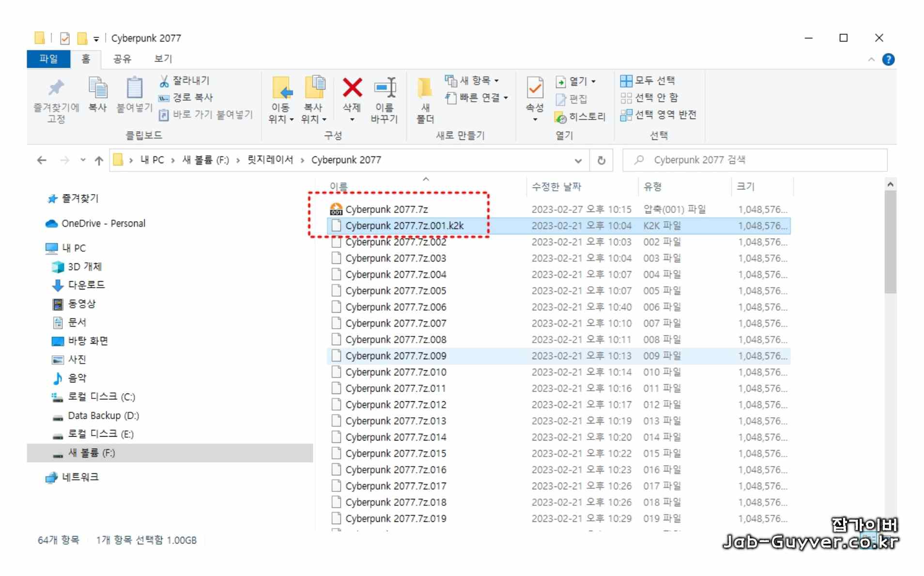
Task: Click Invert Selection (선택 영역 반전)
Action: (658, 115)
